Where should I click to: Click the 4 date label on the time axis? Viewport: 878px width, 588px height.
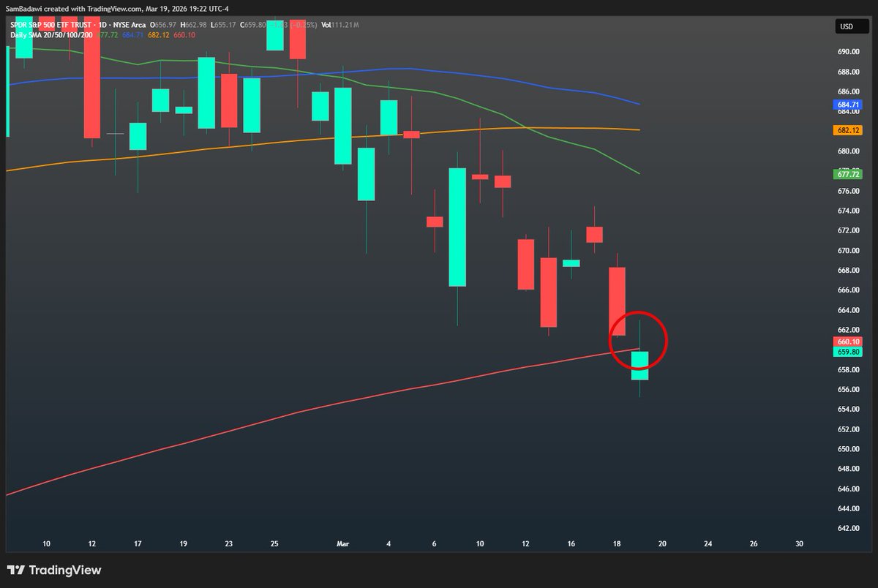coord(389,544)
